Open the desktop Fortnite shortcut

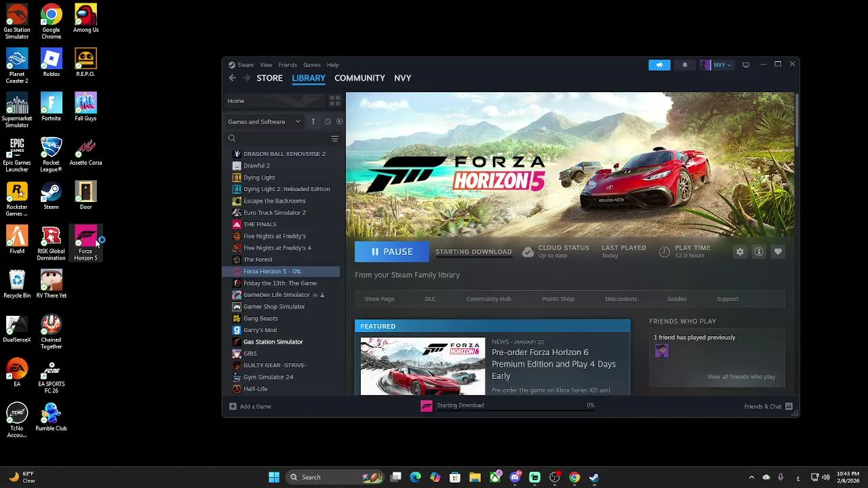[x=51, y=107]
